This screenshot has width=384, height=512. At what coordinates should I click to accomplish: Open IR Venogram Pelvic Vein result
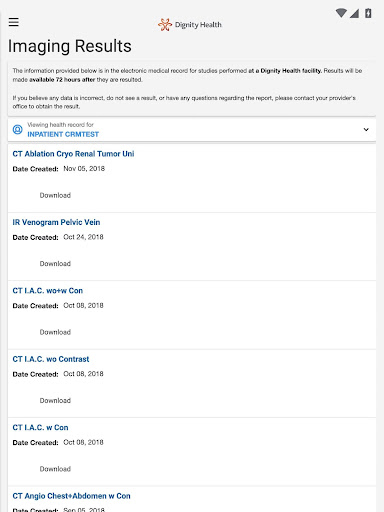(x=56, y=222)
